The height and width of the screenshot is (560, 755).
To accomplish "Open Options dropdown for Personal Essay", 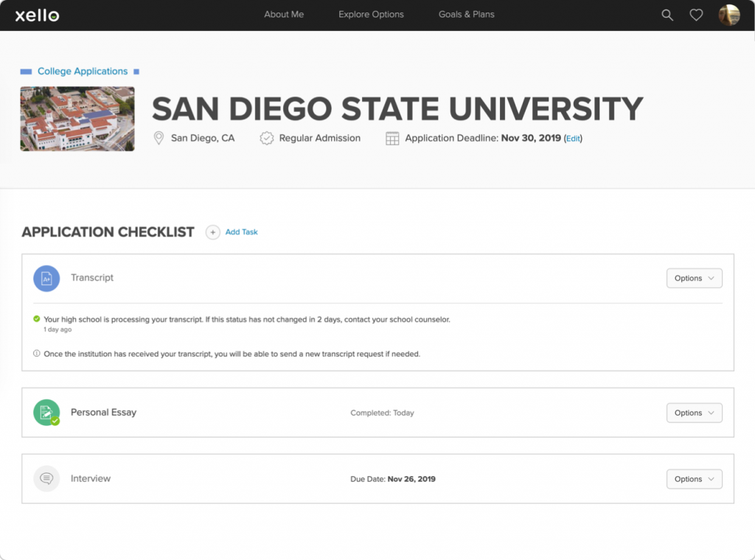I will pyautogui.click(x=694, y=413).
